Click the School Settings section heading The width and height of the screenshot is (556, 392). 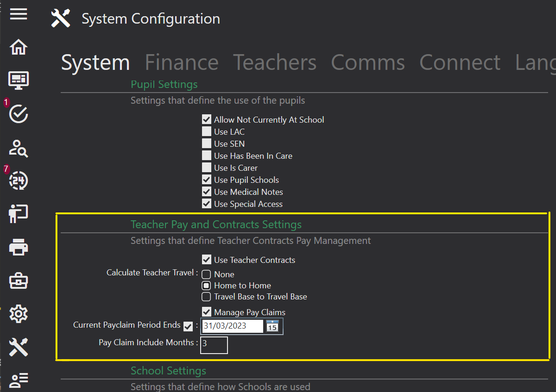click(168, 371)
